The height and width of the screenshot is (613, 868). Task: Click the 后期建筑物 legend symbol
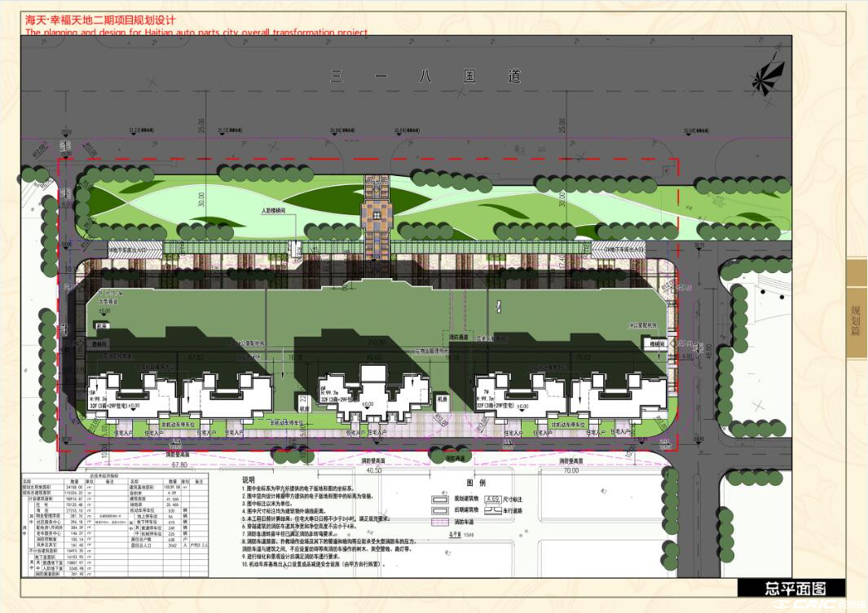440,510
